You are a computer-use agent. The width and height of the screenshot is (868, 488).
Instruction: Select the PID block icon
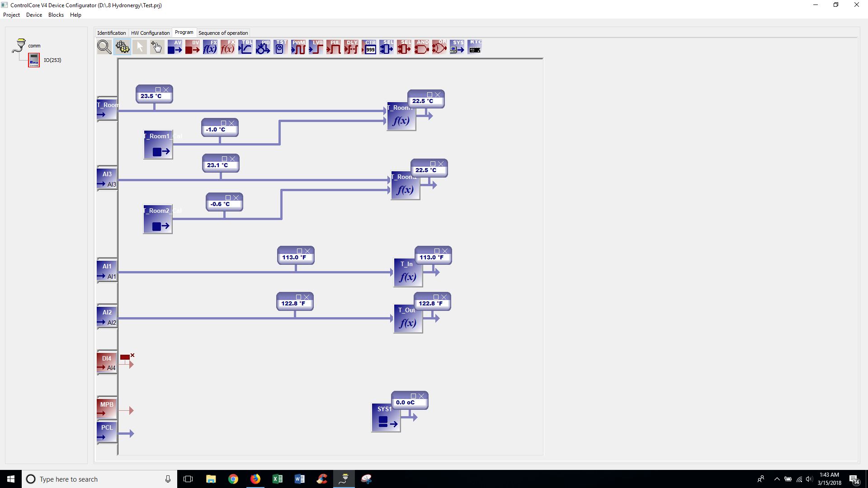(x=263, y=47)
